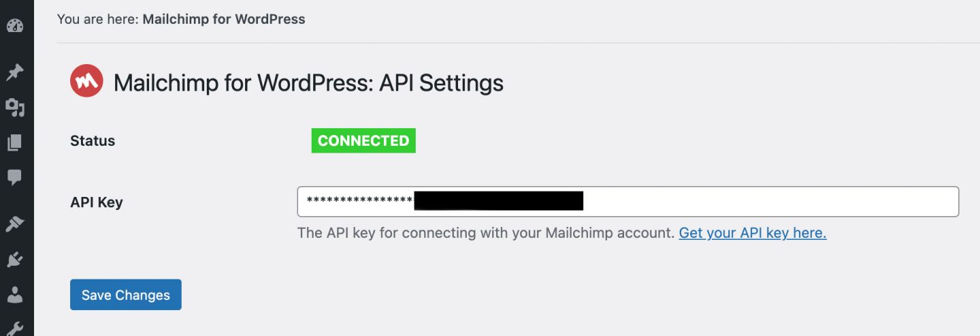Open the Plugins plug icon
The height and width of the screenshot is (336, 980).
15,259
